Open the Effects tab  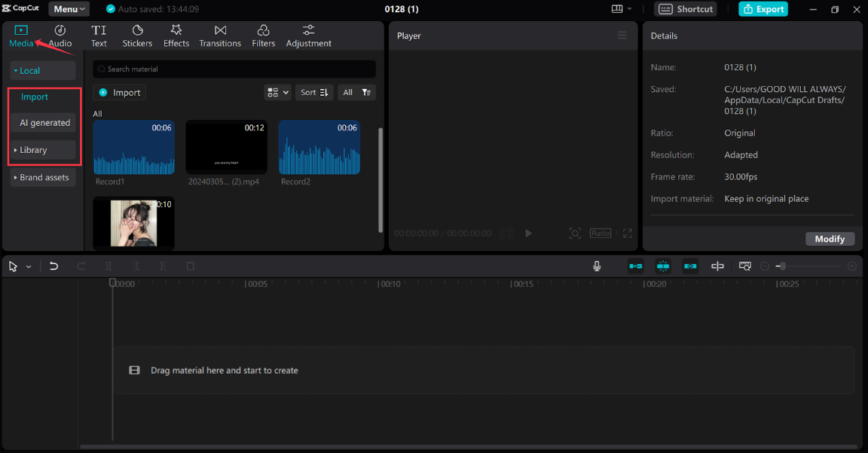(x=176, y=36)
